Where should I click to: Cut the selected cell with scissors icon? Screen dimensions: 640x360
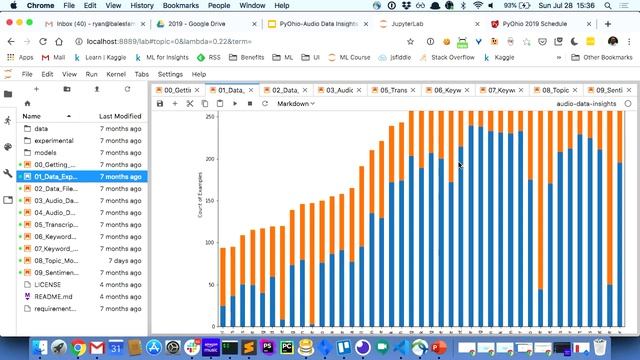pyautogui.click(x=190, y=104)
